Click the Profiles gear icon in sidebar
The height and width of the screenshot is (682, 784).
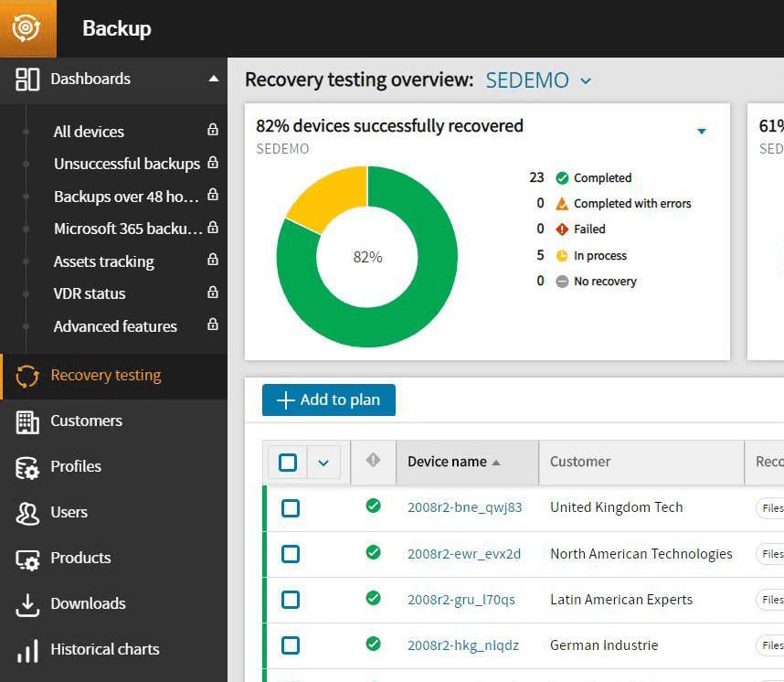[x=27, y=467]
